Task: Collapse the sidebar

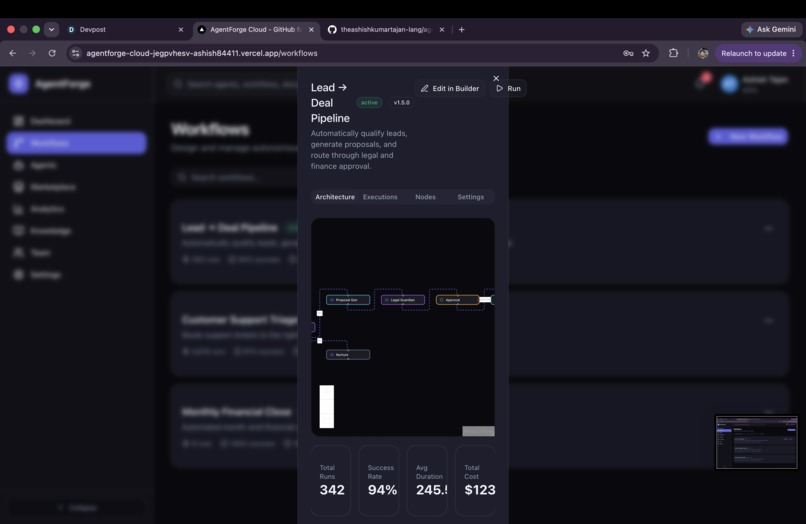Action: [77, 508]
